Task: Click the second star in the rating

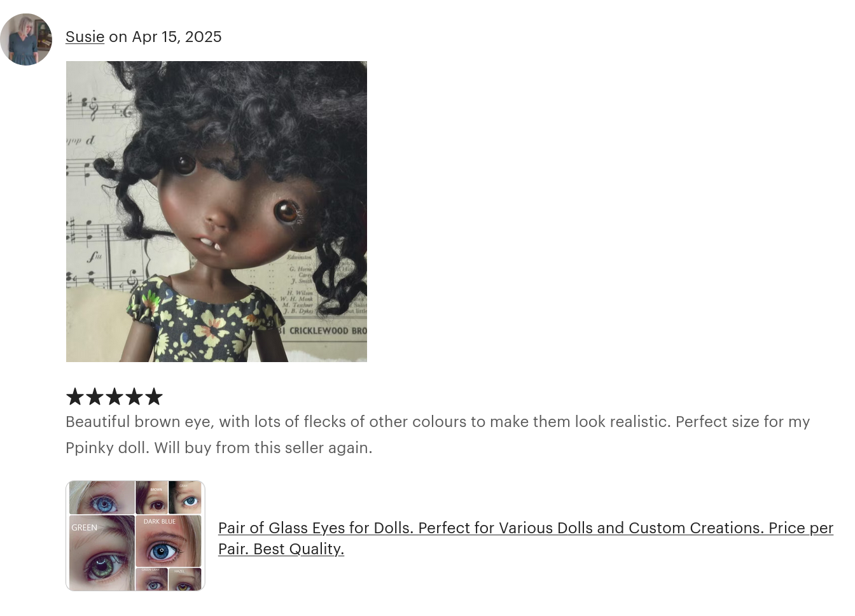Action: click(x=95, y=396)
